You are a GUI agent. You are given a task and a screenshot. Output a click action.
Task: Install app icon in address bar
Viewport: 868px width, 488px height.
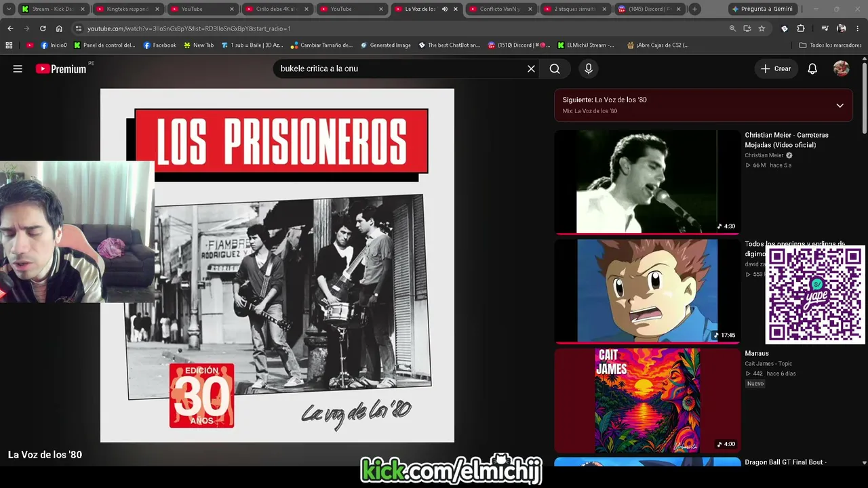click(747, 28)
